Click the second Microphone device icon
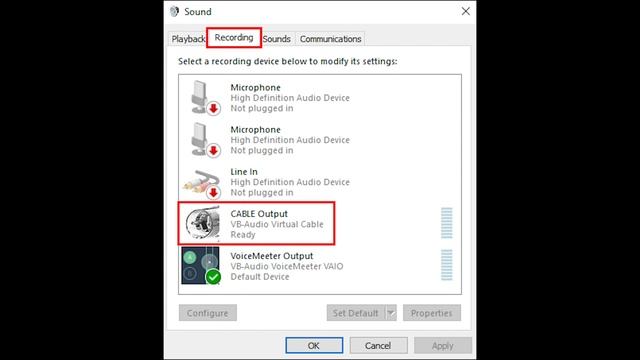Image resolution: width=640 pixels, height=360 pixels. (205, 140)
